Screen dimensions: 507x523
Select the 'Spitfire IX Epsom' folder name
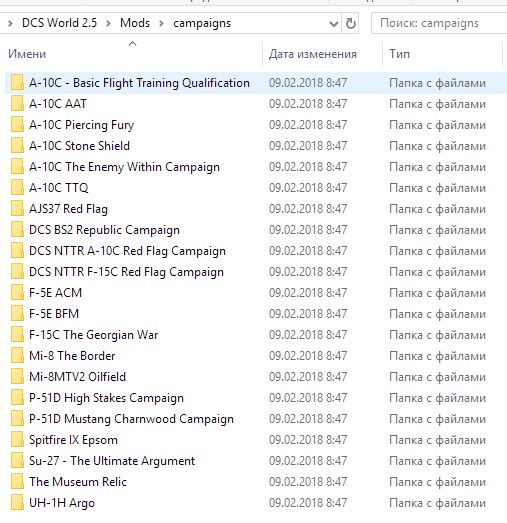tap(73, 440)
